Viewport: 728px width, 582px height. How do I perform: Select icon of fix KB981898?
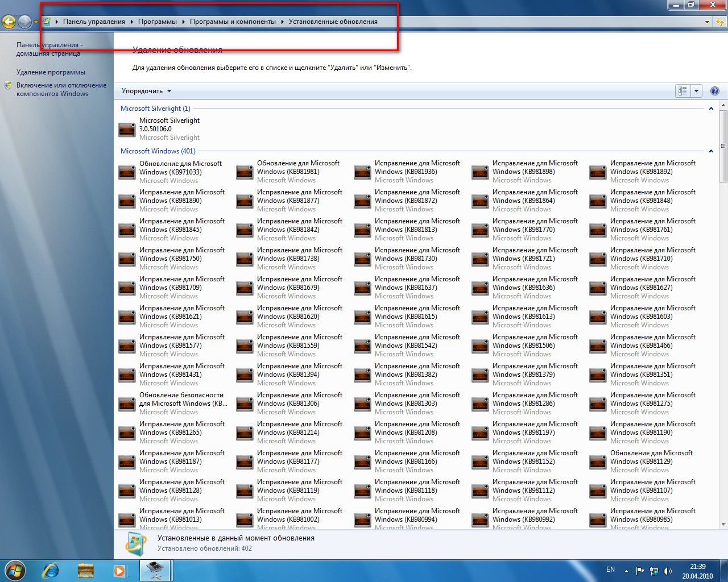pos(480,172)
